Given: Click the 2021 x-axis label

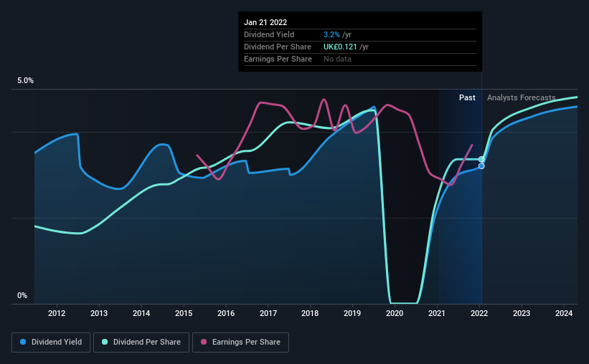Looking at the screenshot, I should click(x=437, y=313).
